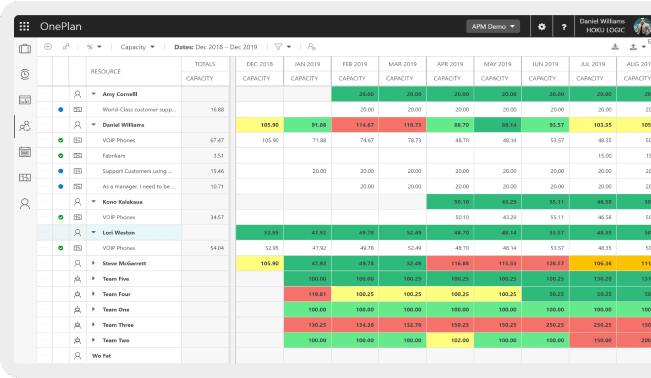Collapse the Kono Kalakaua row

93,201
